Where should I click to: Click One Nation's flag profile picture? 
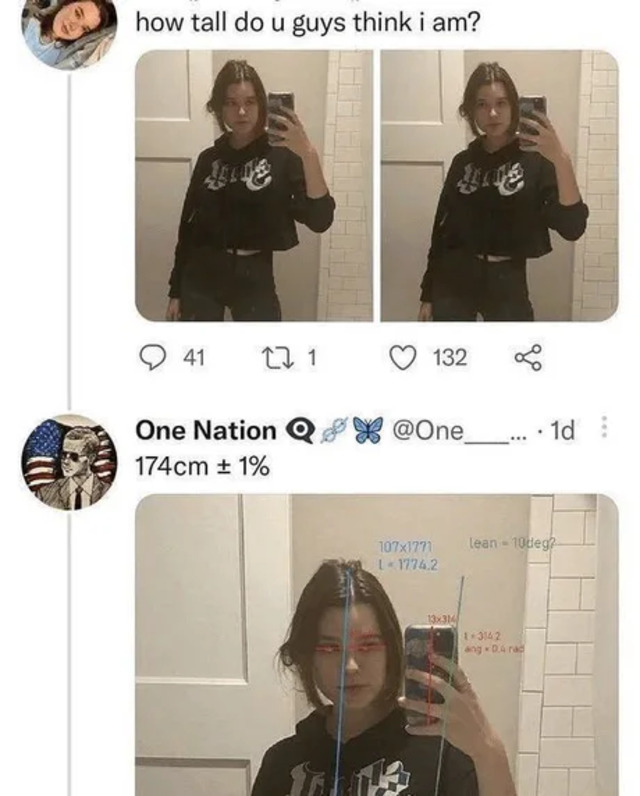(68, 462)
